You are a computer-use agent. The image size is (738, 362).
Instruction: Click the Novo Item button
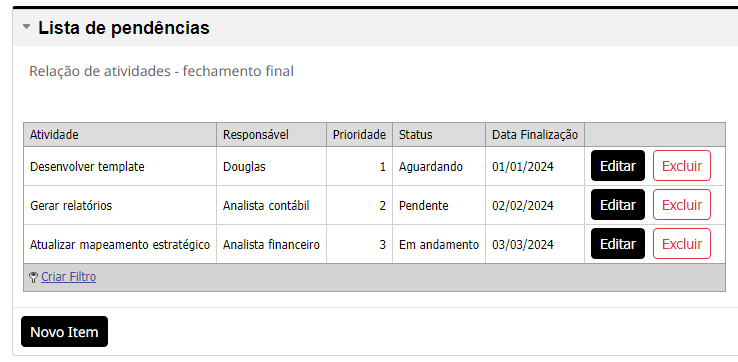coord(64,332)
